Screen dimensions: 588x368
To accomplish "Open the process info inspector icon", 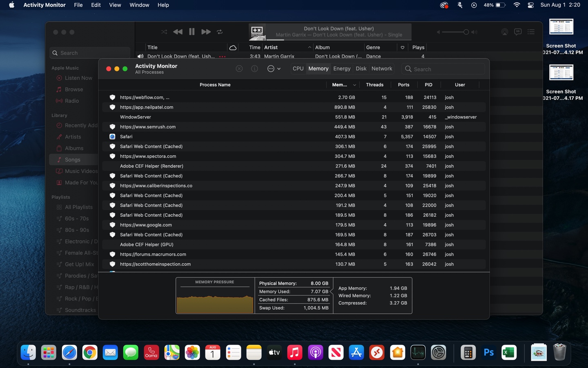I will (x=254, y=69).
